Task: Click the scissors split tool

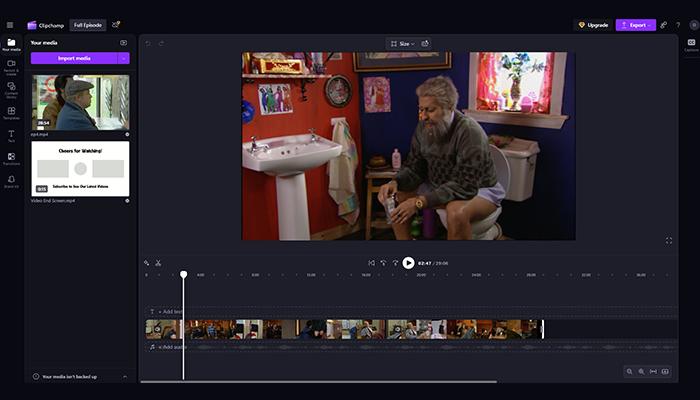Action: 158,263
